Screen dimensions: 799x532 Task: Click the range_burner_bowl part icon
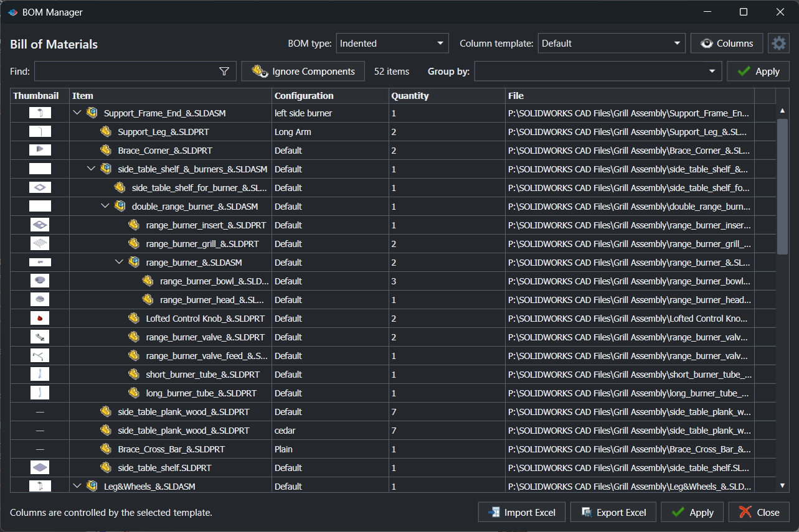tap(148, 281)
